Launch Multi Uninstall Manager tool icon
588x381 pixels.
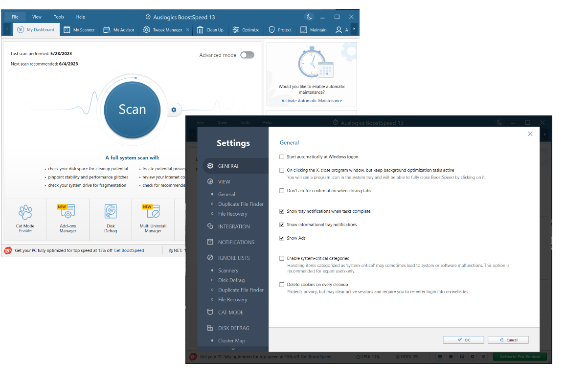[x=153, y=212]
